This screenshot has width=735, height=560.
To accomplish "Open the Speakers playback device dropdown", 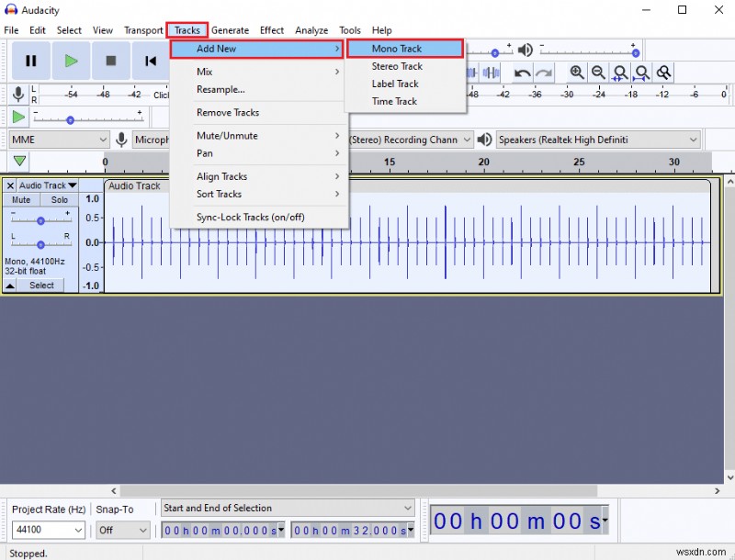I will click(598, 140).
